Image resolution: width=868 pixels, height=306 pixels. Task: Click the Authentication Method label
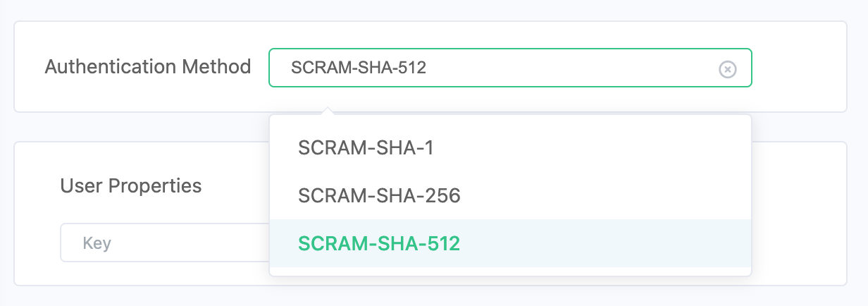click(x=148, y=67)
